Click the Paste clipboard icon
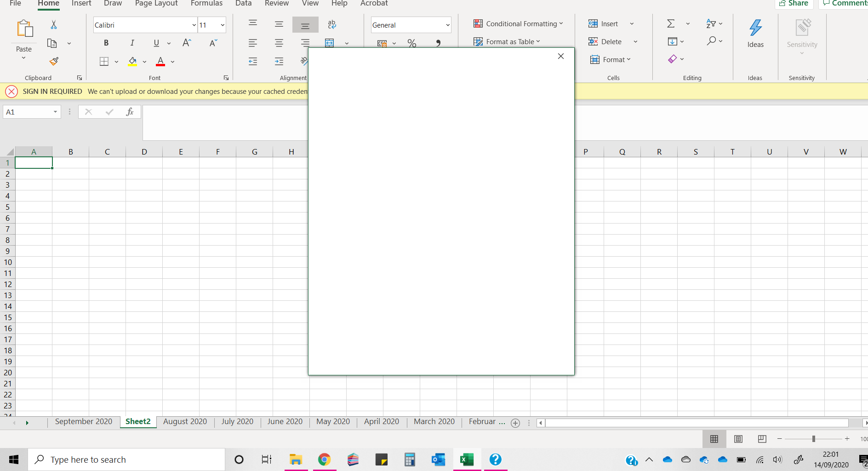Screen dimensions: 868x471 click(x=24, y=29)
